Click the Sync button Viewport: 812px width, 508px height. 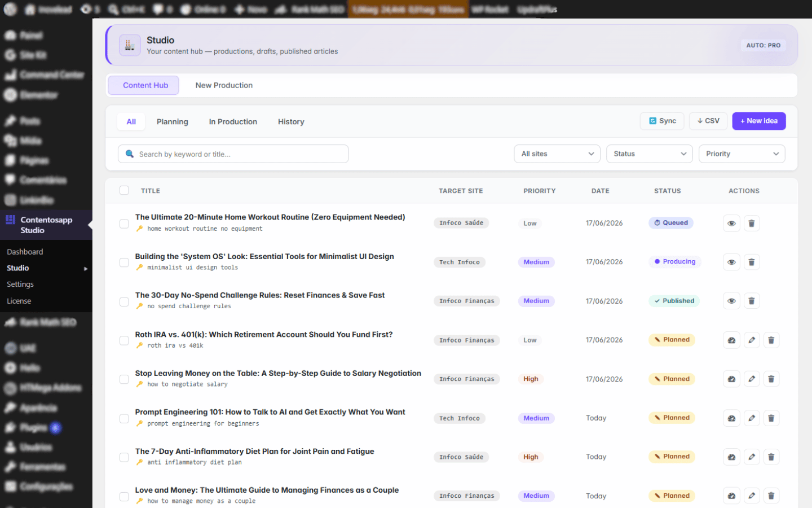tap(662, 121)
